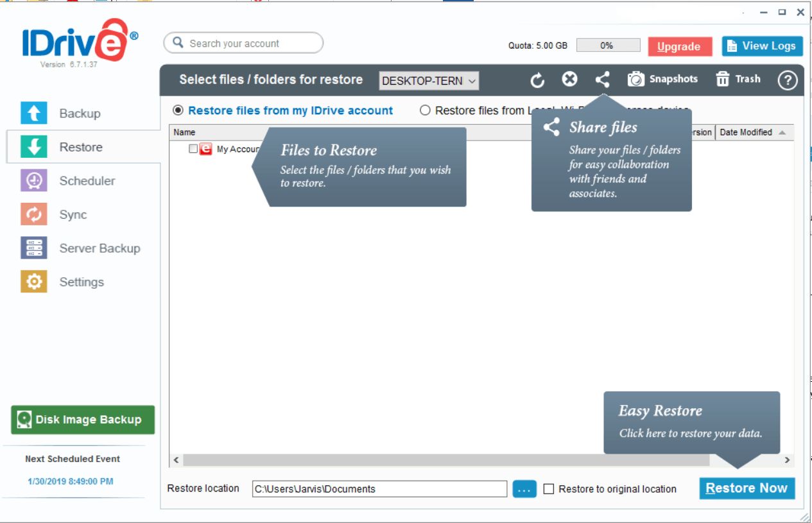This screenshot has height=523, width=812.
Task: Click the circled X cancel icon
Action: (x=569, y=79)
